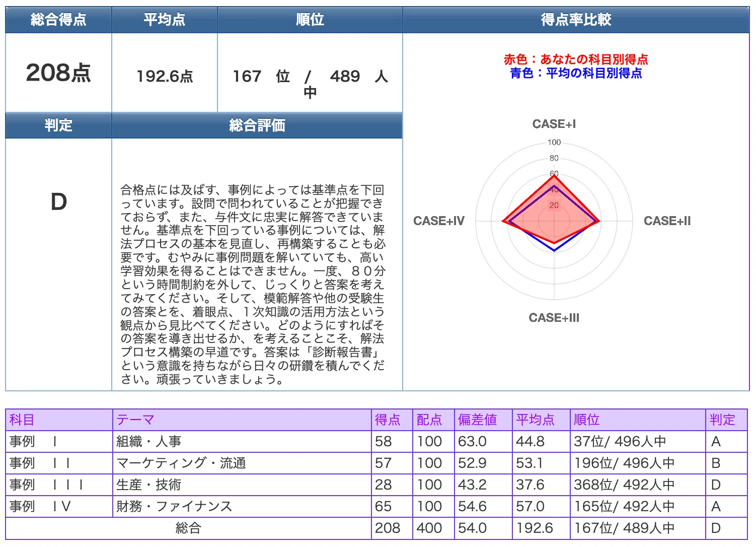Click the average 44.8 cell
Screen dimensions: 756x547
click(x=541, y=441)
